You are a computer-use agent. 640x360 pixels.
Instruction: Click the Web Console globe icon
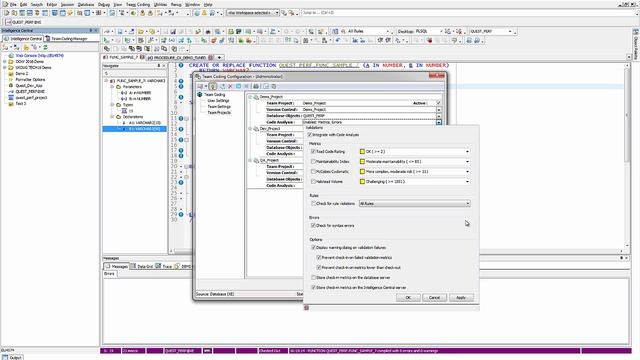pos(11,56)
